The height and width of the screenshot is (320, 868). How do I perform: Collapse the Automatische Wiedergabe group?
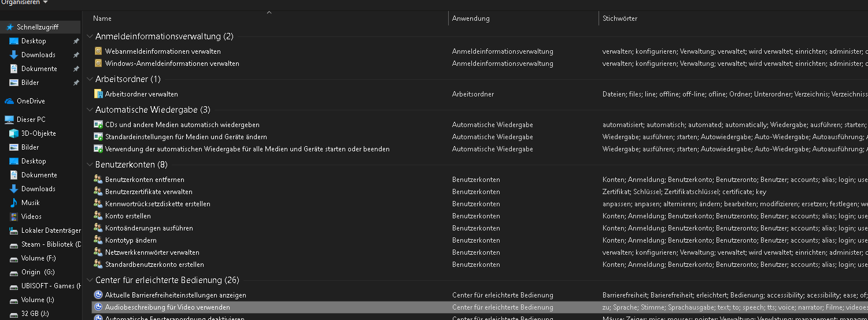[90, 110]
